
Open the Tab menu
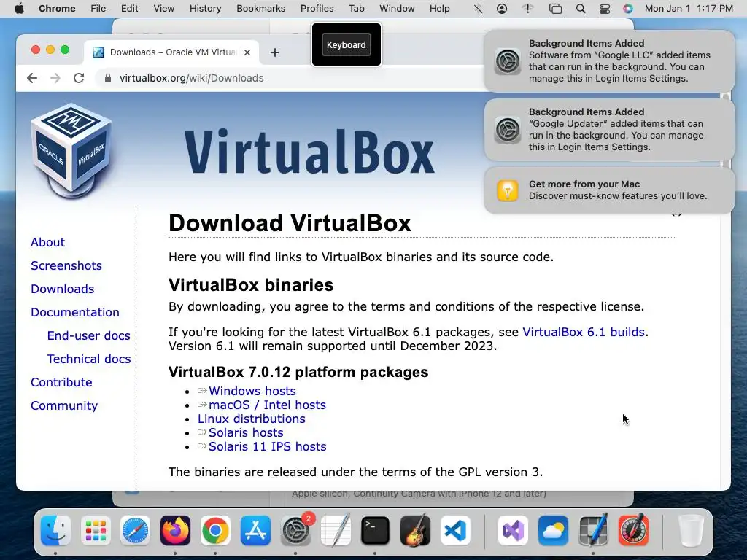[356, 9]
